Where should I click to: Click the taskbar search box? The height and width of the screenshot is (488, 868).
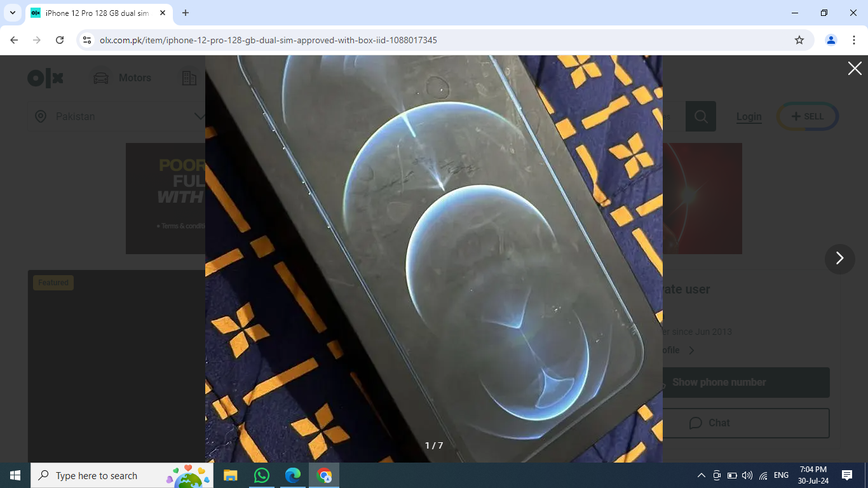click(x=122, y=475)
